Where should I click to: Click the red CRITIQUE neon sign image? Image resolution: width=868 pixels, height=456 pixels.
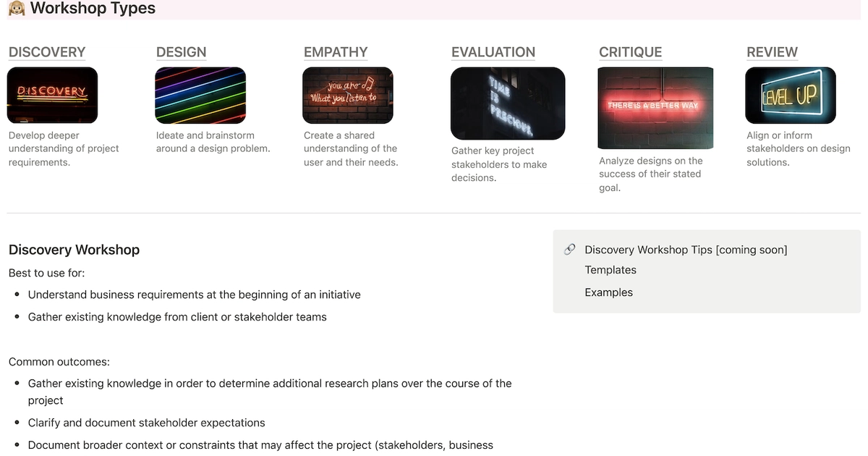(655, 108)
